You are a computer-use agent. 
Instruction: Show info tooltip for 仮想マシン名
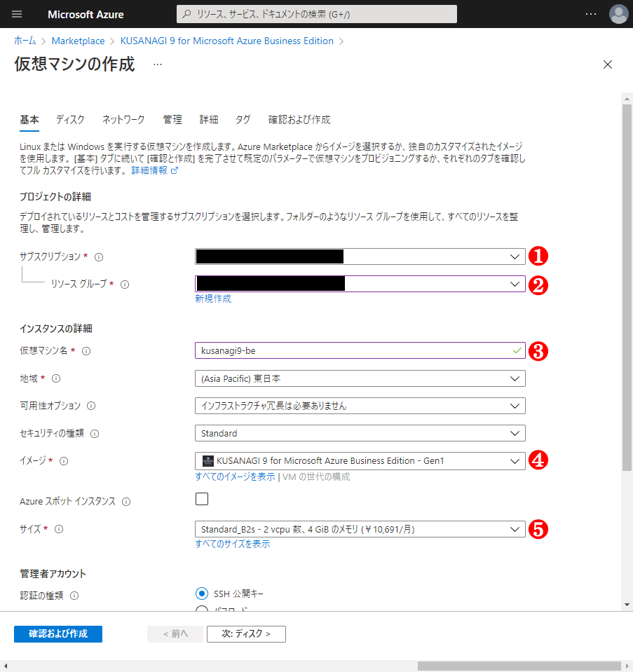(86, 352)
